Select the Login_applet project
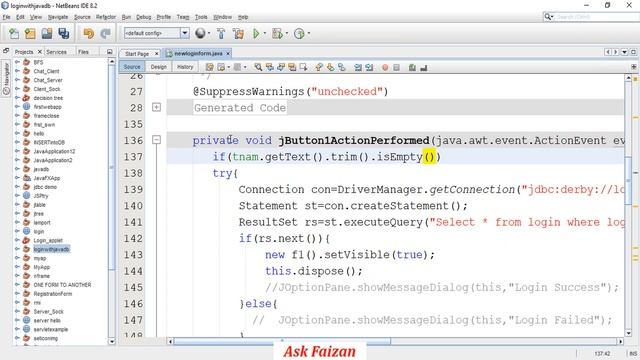The height and width of the screenshot is (360, 640). (48, 240)
